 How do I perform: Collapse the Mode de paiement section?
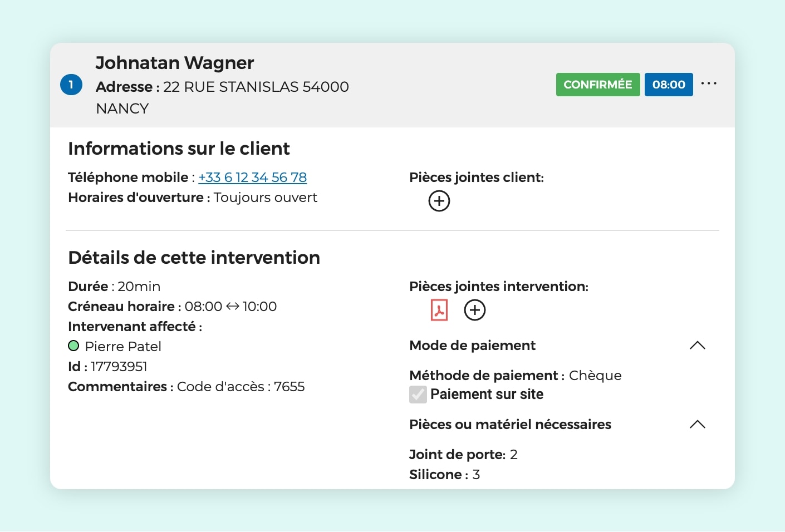click(697, 346)
